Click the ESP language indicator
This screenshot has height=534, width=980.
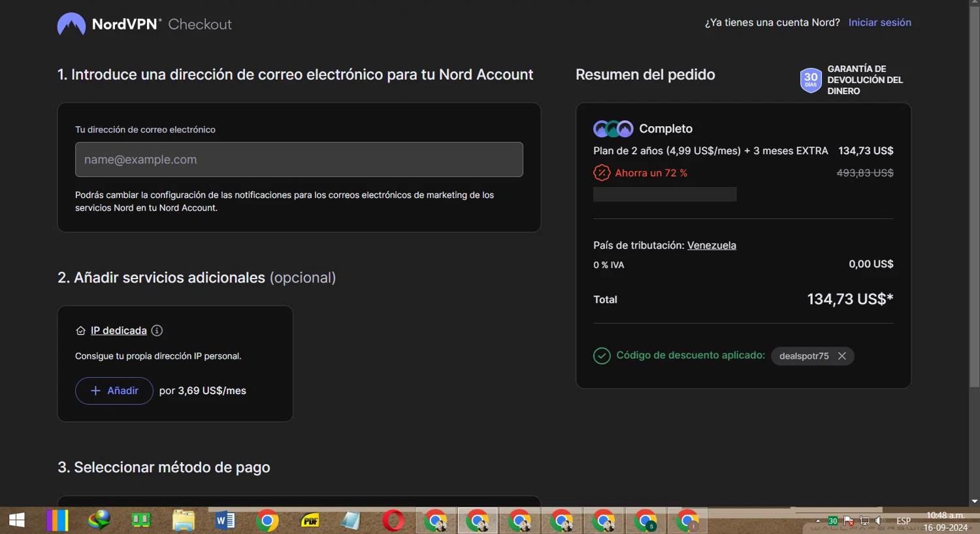(x=904, y=521)
